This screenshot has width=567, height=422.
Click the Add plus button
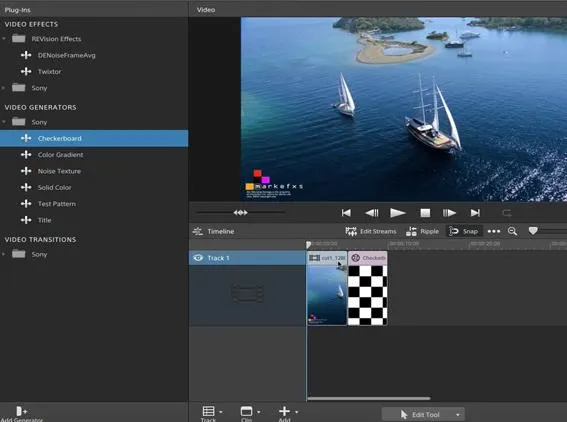[284, 414]
